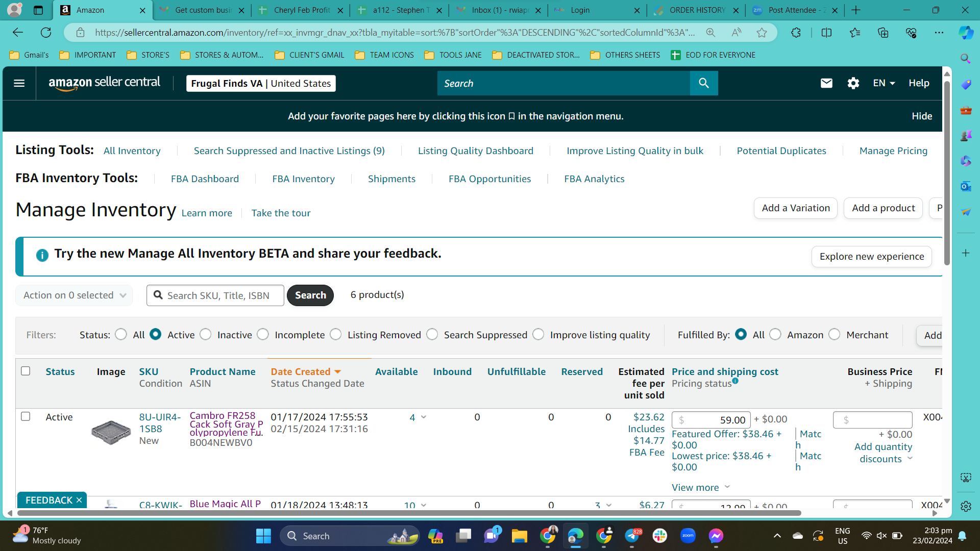Click the zoom magnifier in address bar
This screenshot has width=980, height=551.
click(710, 33)
